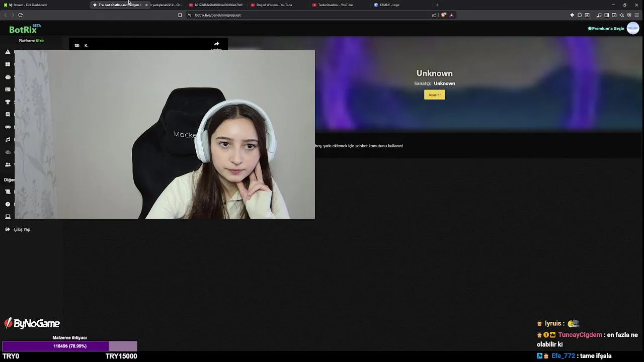644x362 pixels.
Task: Click Premium'a Geçin link
Action: coord(606,29)
